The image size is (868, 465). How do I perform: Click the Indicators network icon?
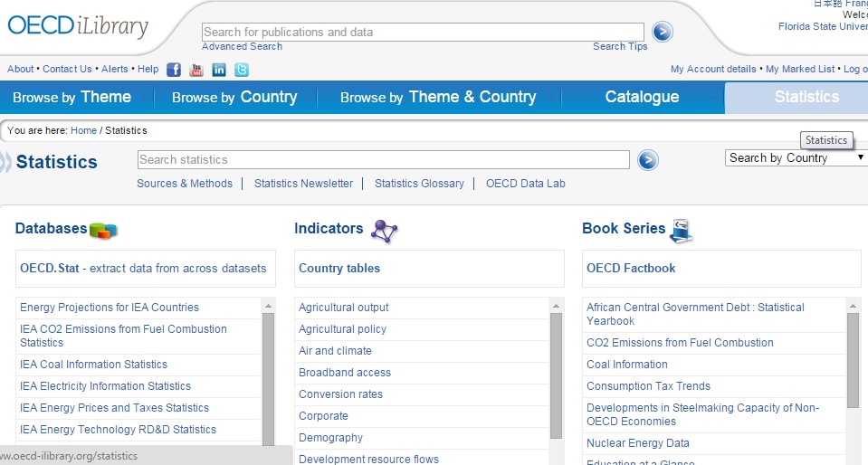click(x=384, y=231)
